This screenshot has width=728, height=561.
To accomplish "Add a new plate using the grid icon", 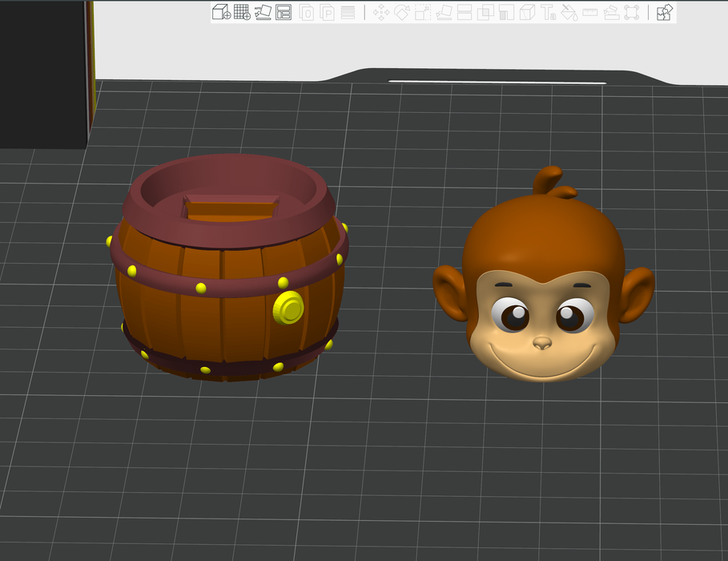I will pos(241,12).
